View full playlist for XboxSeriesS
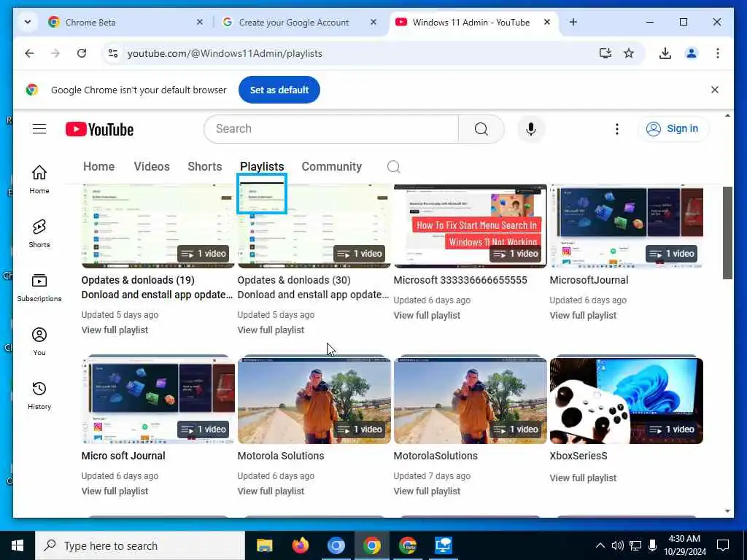The image size is (747, 560). [583, 478]
